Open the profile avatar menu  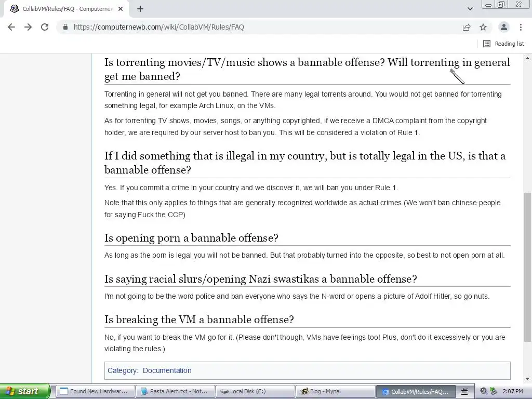pyautogui.click(x=504, y=27)
